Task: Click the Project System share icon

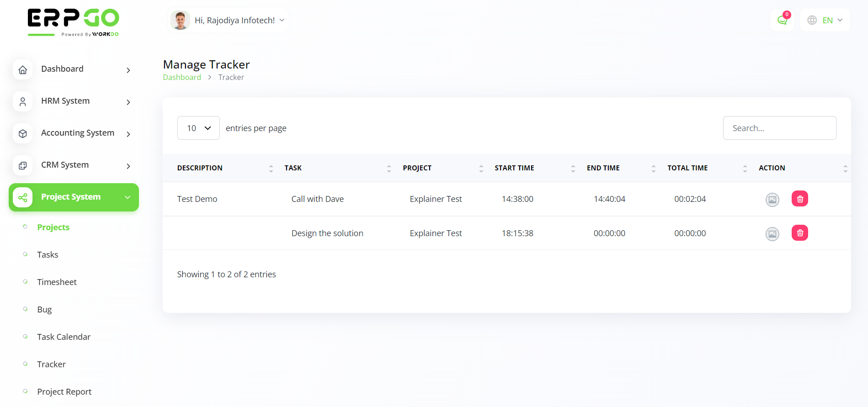Action: pyautogui.click(x=22, y=197)
